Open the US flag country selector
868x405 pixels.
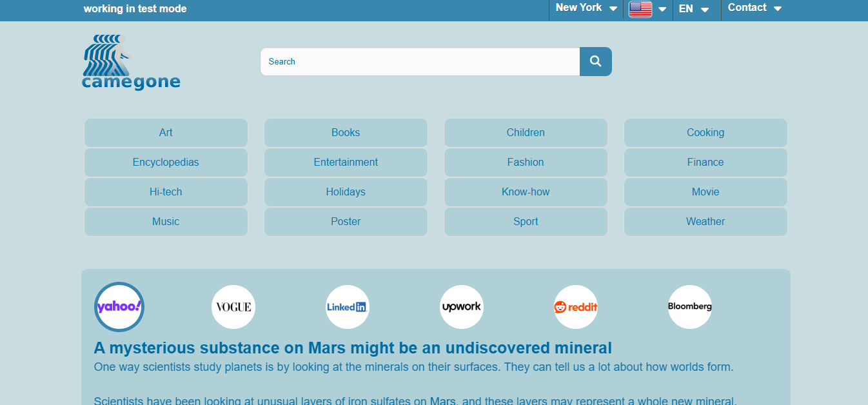(x=647, y=9)
